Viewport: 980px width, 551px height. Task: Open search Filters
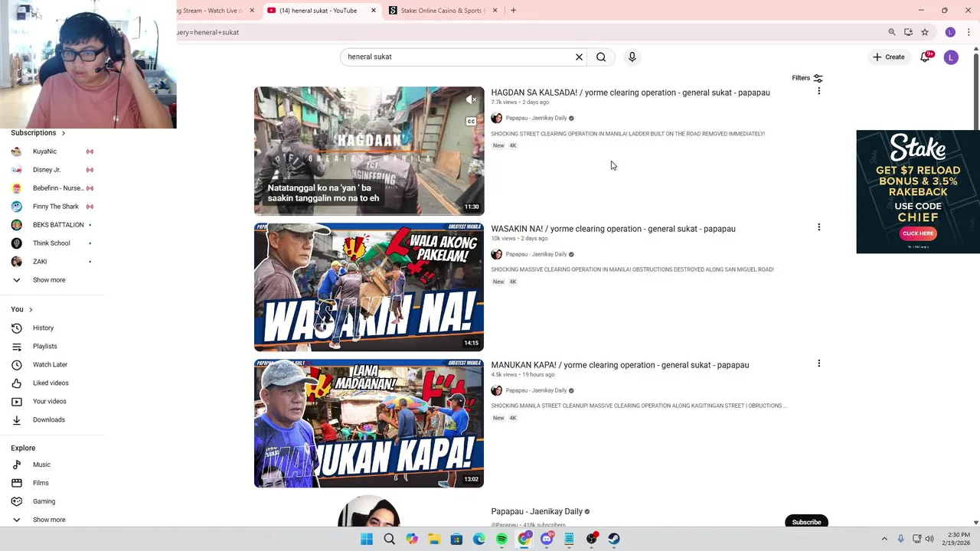click(x=807, y=78)
